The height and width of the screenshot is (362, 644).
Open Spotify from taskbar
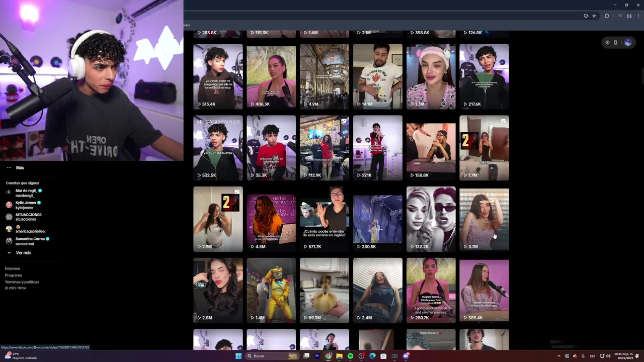(x=350, y=356)
